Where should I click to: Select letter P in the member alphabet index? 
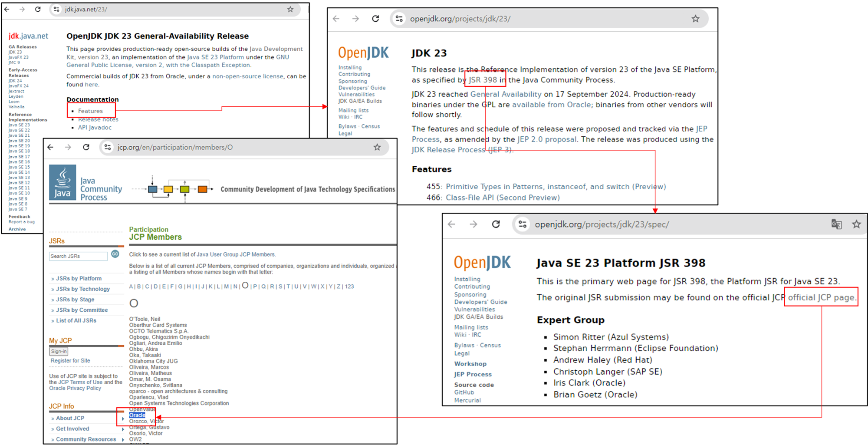coord(255,287)
